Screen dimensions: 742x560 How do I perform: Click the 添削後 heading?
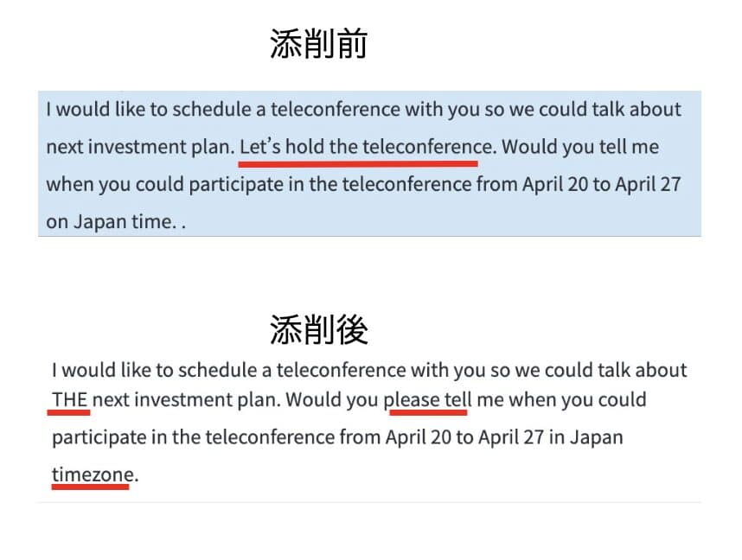318,329
